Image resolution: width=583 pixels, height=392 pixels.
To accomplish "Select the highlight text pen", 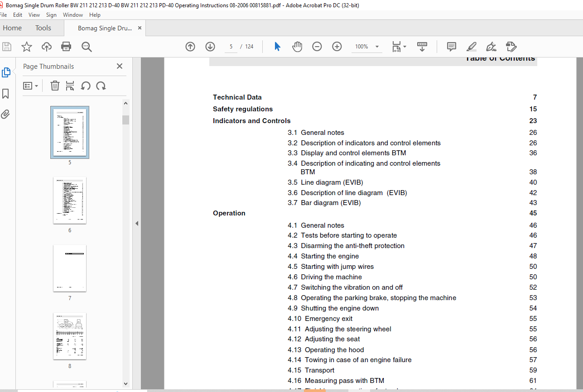I will click(472, 47).
